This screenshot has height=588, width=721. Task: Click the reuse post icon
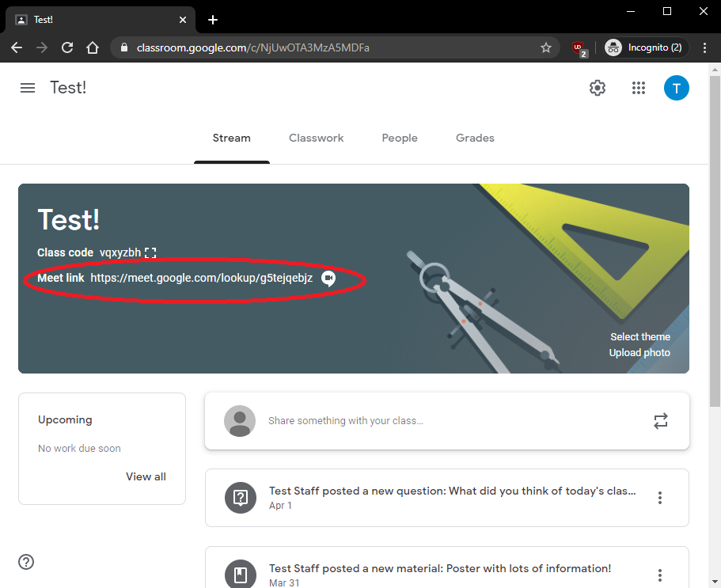(660, 421)
